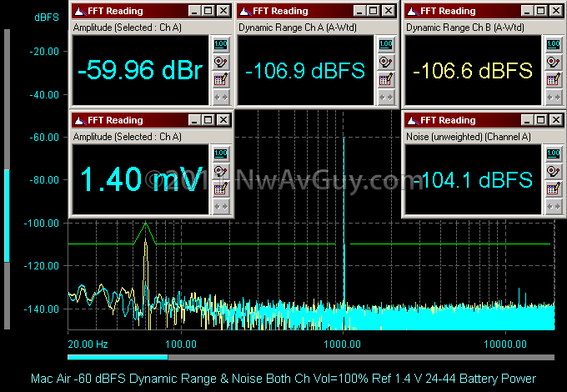
Task: Click the -59.96 dBr reading value
Action: (140, 70)
